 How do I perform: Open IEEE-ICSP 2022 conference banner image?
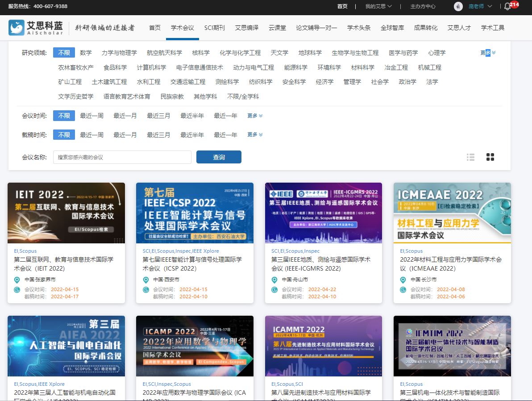[x=195, y=213]
